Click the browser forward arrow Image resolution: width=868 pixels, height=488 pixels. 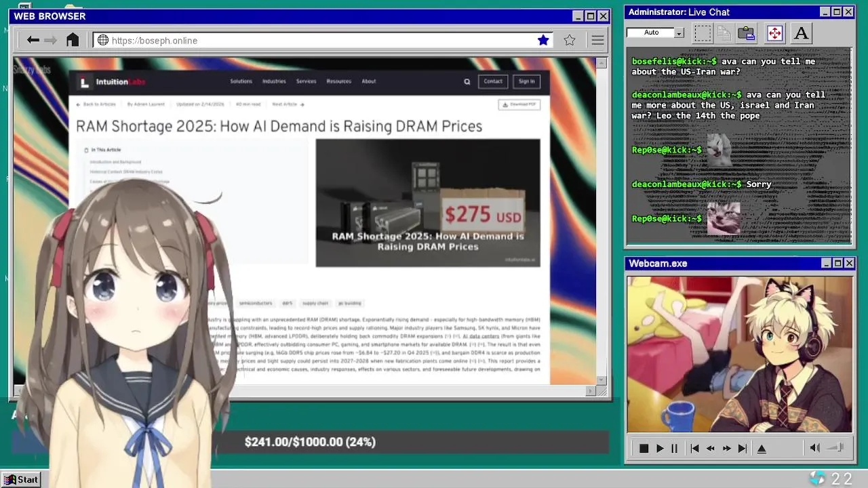point(51,41)
